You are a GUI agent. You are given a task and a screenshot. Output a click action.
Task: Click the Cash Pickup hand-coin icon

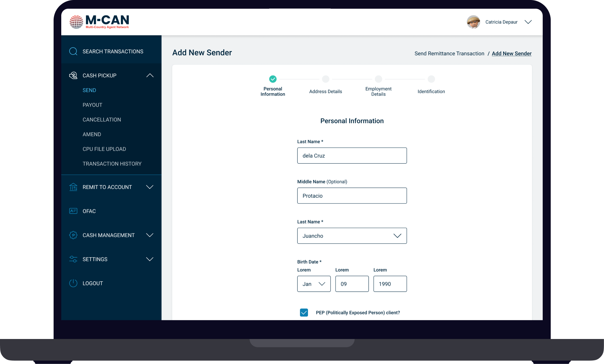coord(73,75)
